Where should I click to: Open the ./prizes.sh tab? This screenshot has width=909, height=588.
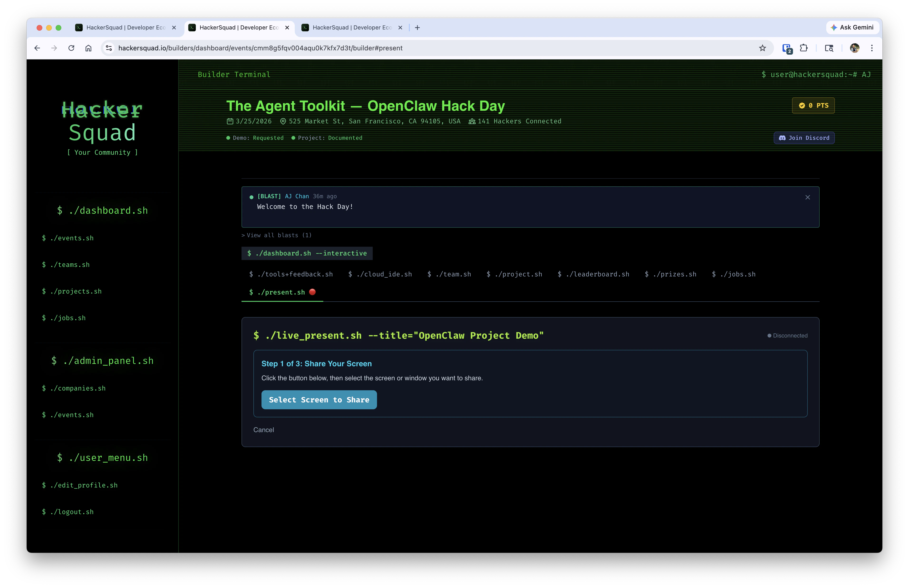[x=670, y=274]
